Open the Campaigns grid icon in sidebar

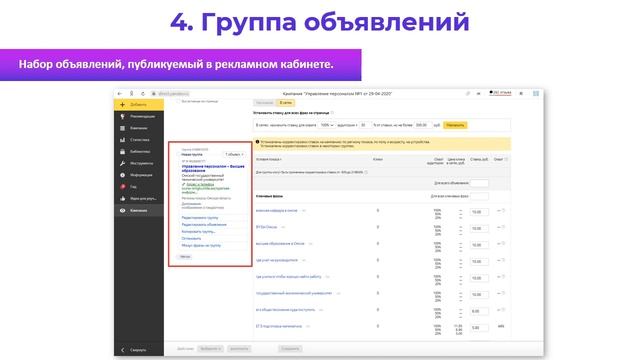(122, 128)
